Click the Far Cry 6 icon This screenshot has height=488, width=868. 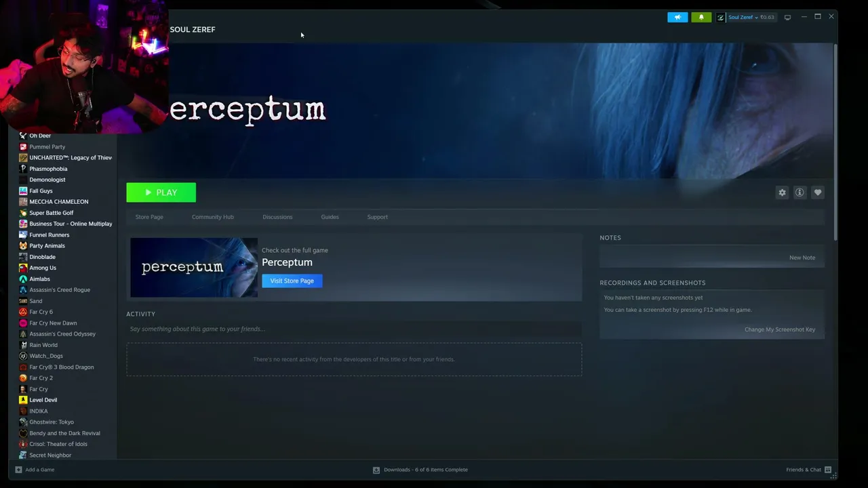pyautogui.click(x=23, y=312)
